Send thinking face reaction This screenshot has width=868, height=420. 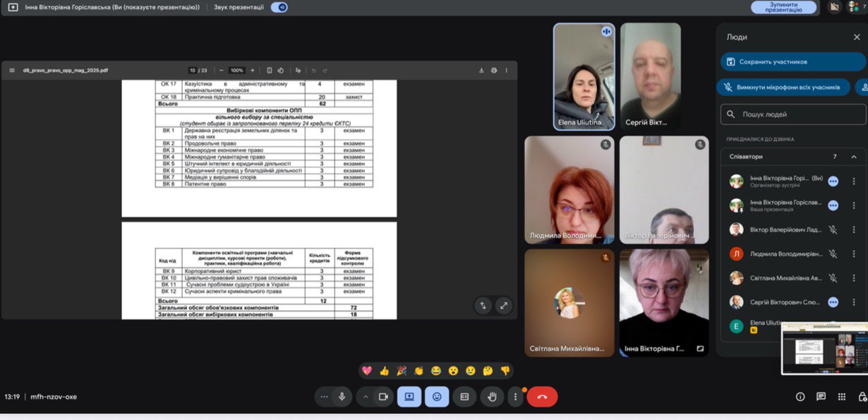point(488,371)
